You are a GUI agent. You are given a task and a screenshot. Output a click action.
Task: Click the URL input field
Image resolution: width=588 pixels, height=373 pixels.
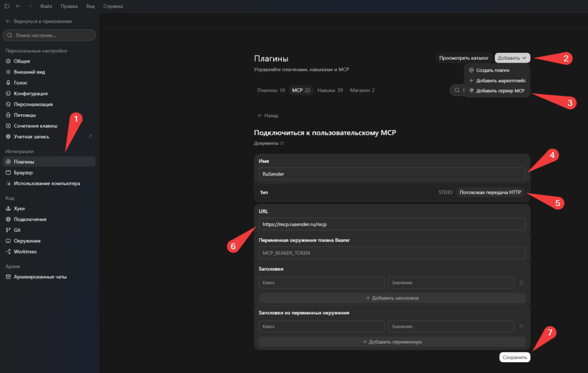tap(392, 224)
